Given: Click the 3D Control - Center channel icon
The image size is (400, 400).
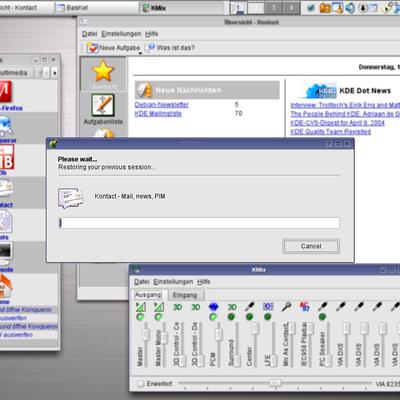Looking at the screenshot, I should [x=177, y=307].
